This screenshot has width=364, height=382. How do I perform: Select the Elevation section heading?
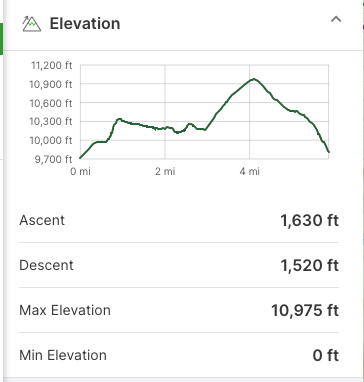pos(85,24)
